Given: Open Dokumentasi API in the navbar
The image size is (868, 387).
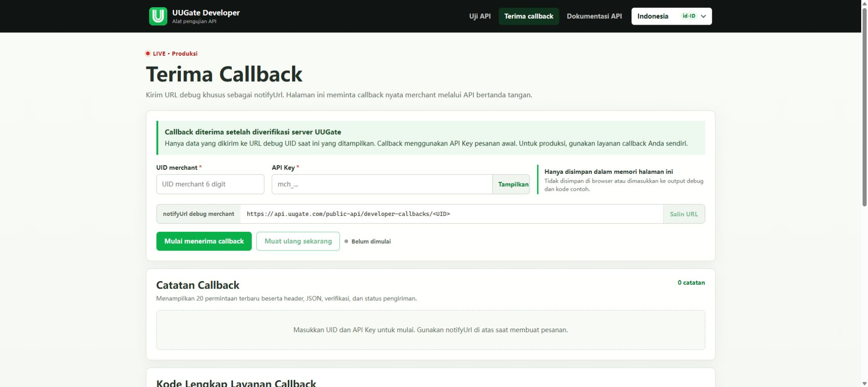Looking at the screenshot, I should (594, 16).
